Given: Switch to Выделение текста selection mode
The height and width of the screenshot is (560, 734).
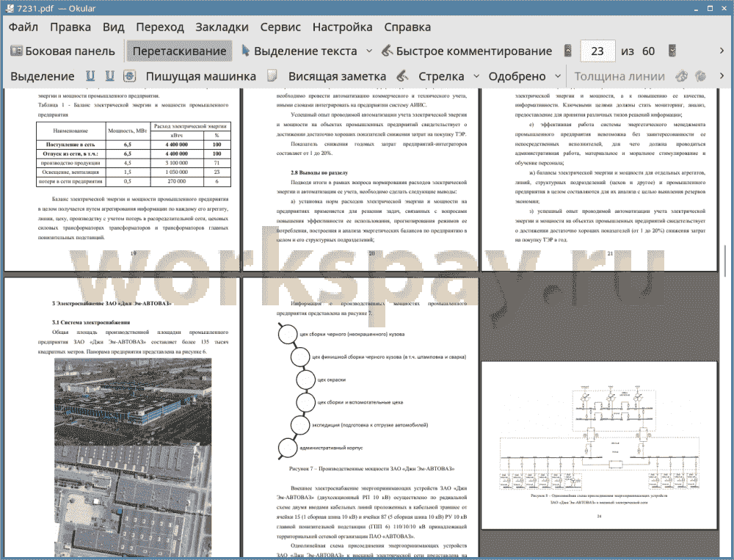Looking at the screenshot, I should coord(299,51).
